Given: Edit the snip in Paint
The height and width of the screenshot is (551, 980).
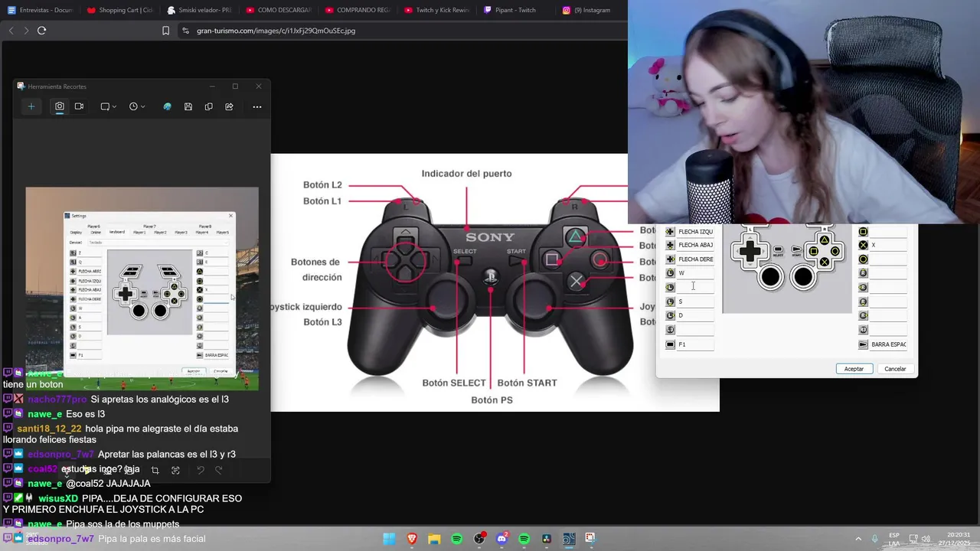Looking at the screenshot, I should [x=167, y=106].
